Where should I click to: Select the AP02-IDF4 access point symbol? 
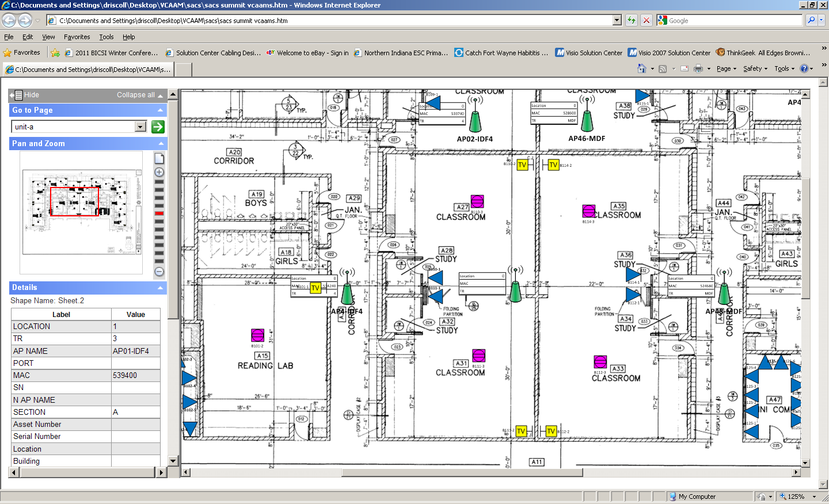475,114
